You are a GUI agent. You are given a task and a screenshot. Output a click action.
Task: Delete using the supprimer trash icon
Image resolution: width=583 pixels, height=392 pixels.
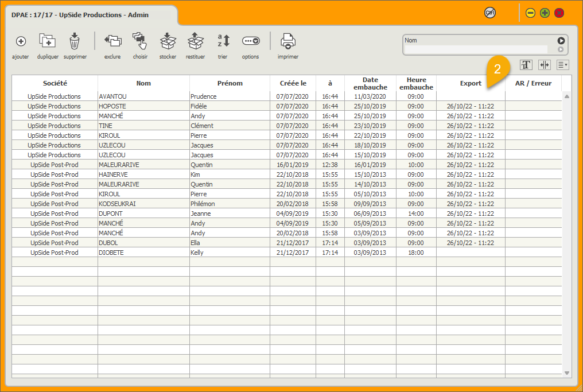coord(75,41)
